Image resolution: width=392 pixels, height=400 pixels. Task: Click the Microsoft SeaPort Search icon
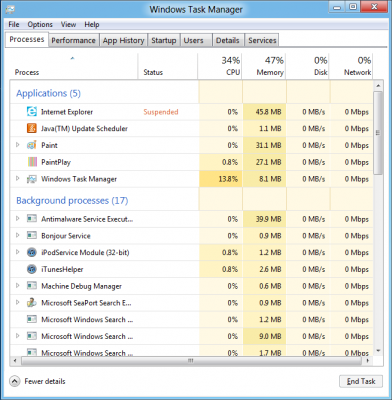pyautogui.click(x=32, y=303)
